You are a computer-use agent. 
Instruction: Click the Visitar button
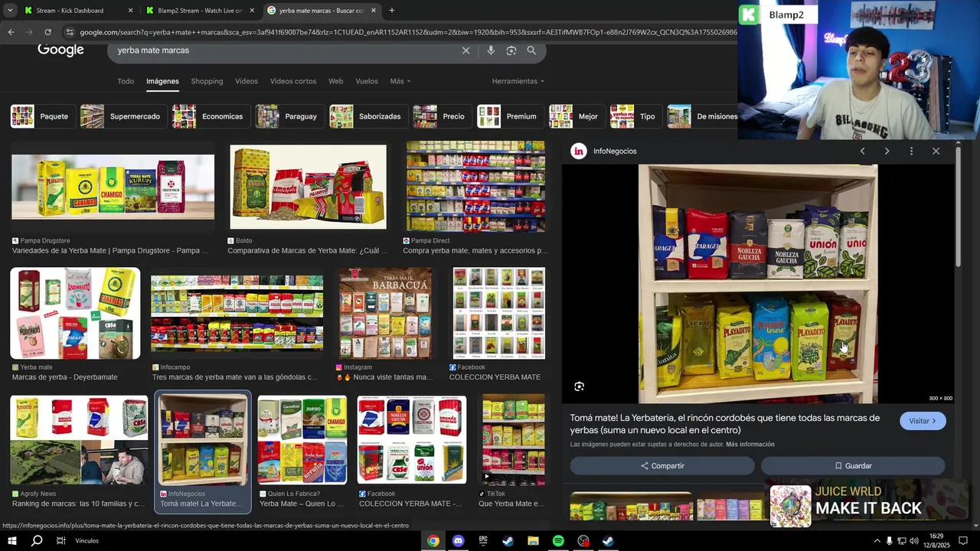[x=923, y=421]
